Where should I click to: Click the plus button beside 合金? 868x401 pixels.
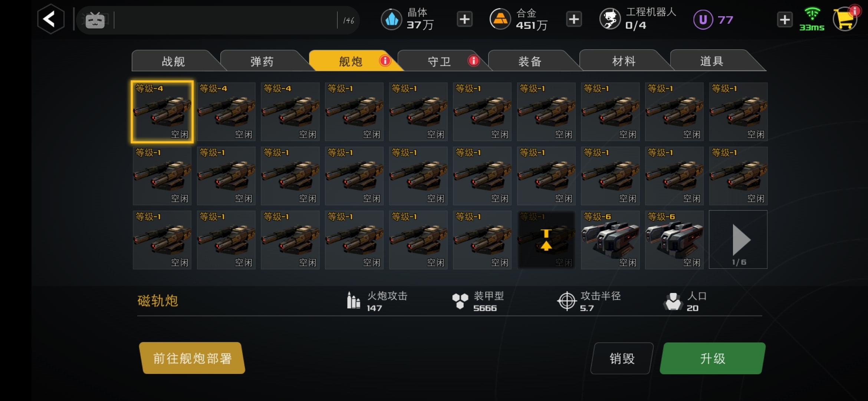(x=574, y=19)
